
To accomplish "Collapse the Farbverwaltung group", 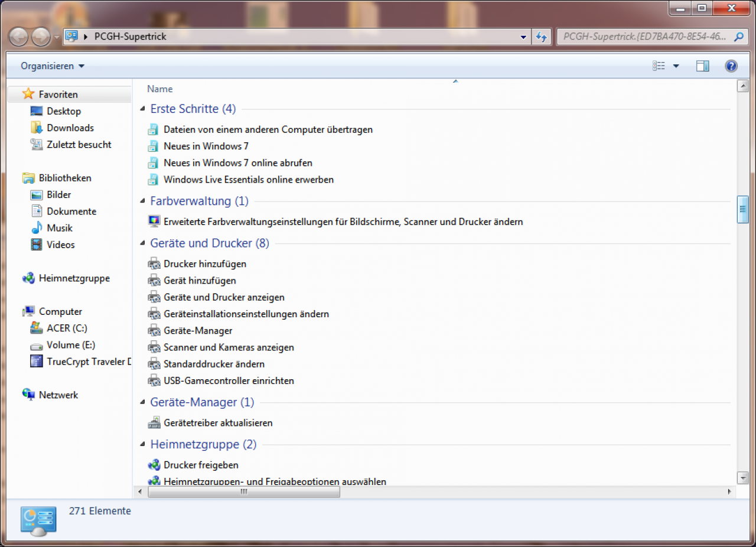I will [142, 201].
